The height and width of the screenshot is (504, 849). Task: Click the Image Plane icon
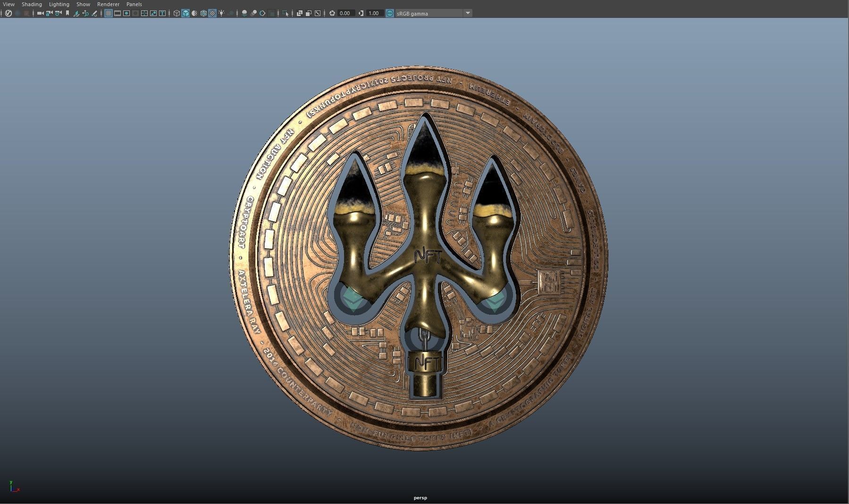[76, 13]
